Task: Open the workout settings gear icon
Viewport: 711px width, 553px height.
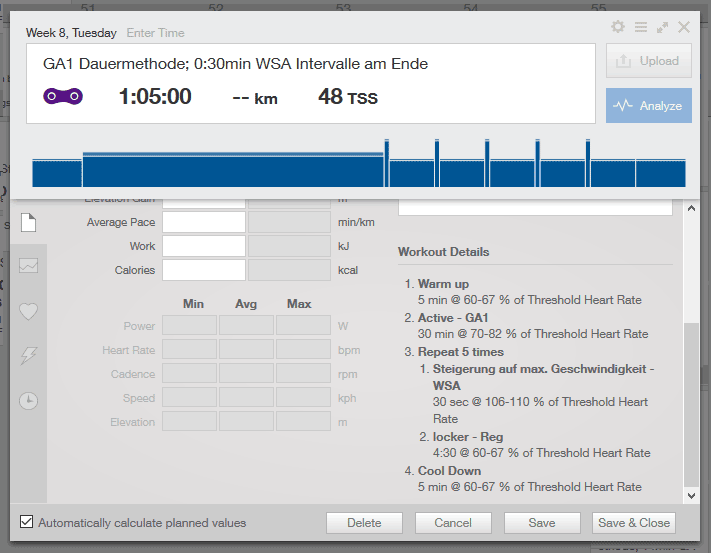Action: click(x=618, y=28)
